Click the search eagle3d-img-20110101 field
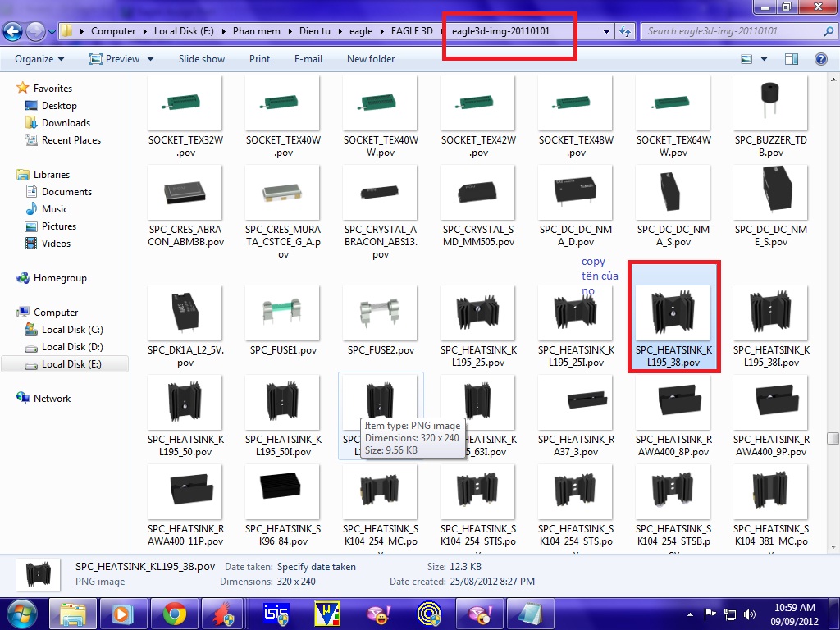This screenshot has width=840, height=630. tap(733, 31)
